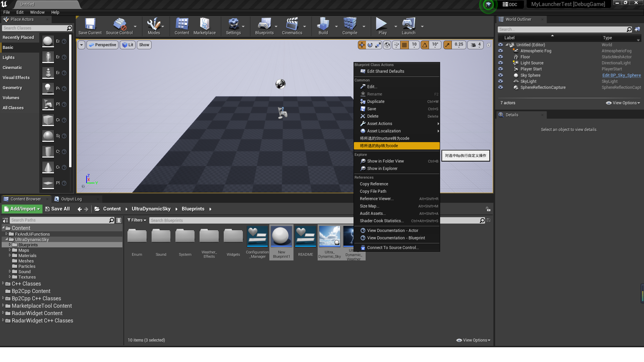Expand the FxAndUiFunctions folder
Viewport: 644px width, 362px height.
(6, 234)
